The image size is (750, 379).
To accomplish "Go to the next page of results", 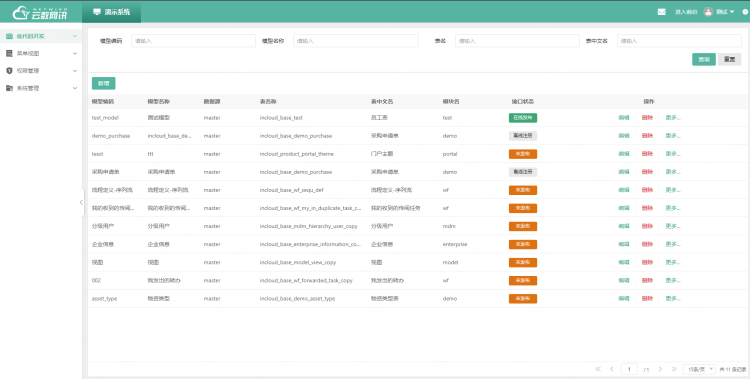I will point(660,369).
